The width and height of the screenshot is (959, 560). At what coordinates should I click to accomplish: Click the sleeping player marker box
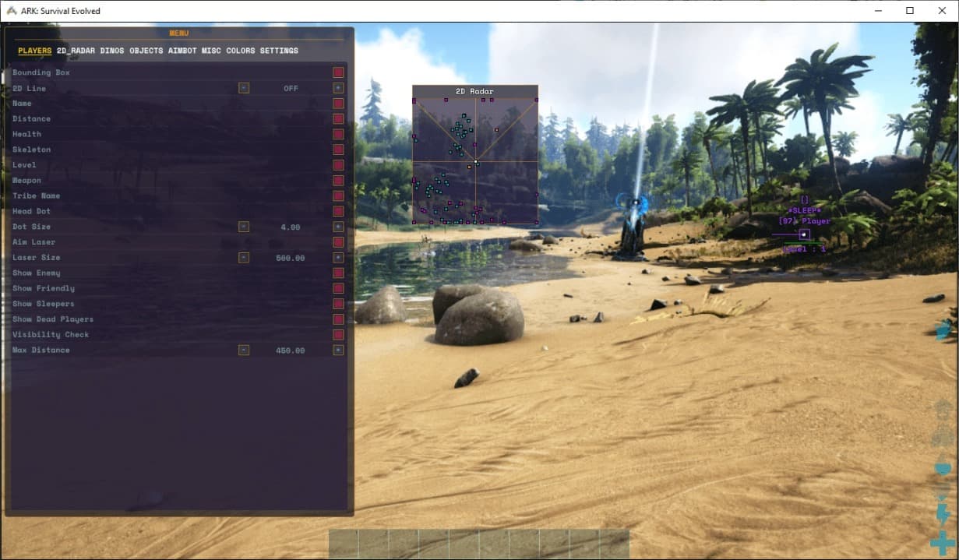click(x=804, y=234)
